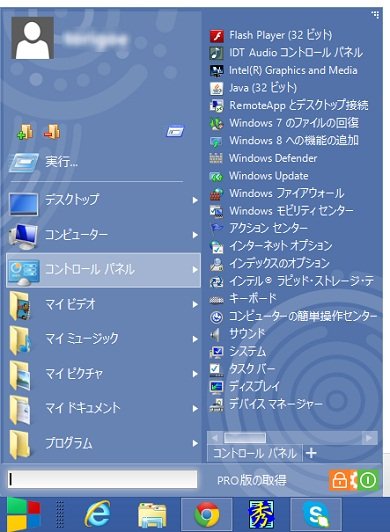Expand マイ ピクチャ submenu arrow
Screen dimensions: 390x532
[x=195, y=374]
